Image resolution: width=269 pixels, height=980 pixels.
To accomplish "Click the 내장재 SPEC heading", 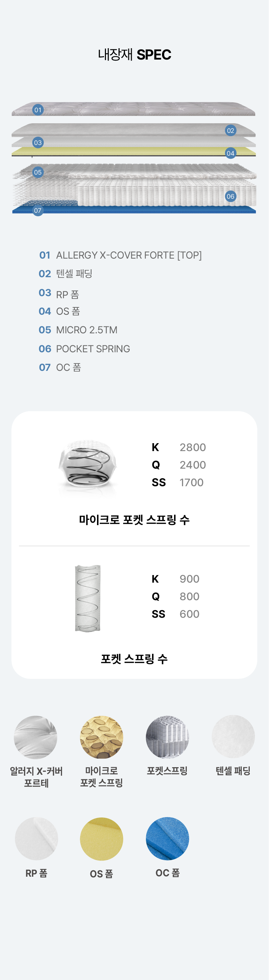I will tap(134, 55).
